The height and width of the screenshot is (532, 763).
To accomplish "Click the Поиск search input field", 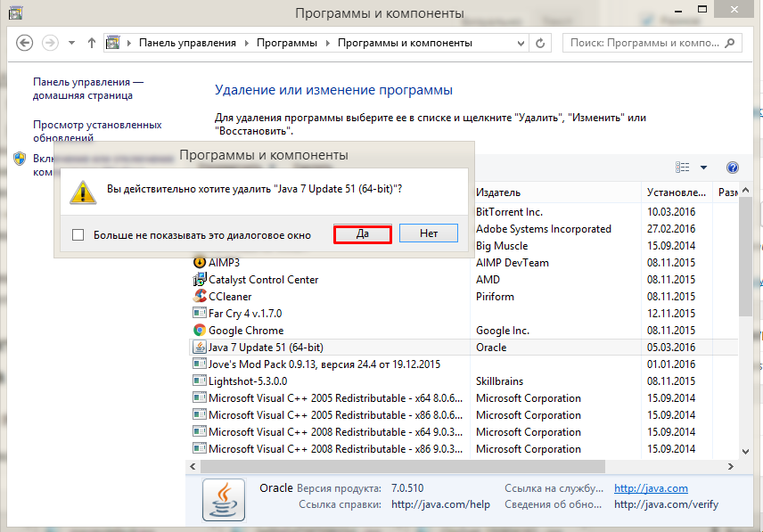I will point(642,43).
